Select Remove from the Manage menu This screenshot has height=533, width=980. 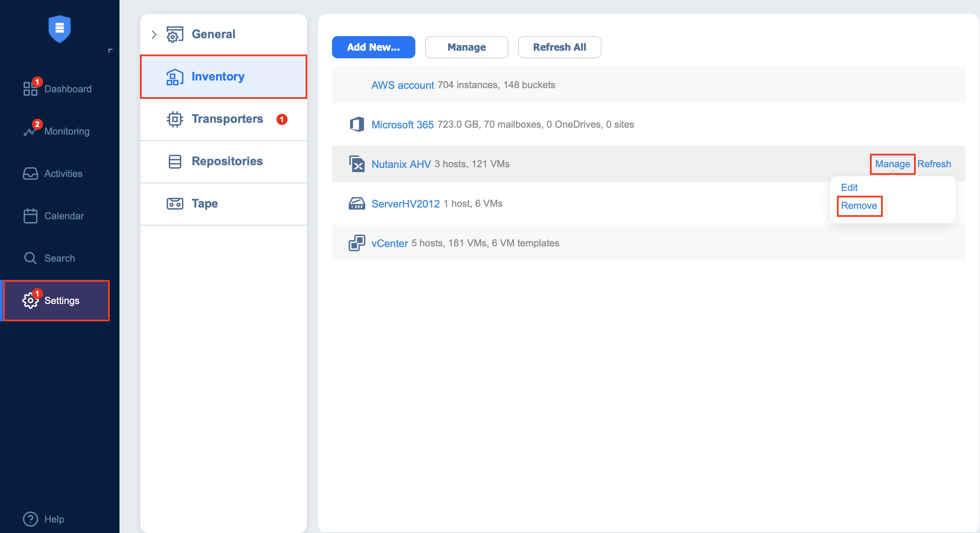pos(859,206)
